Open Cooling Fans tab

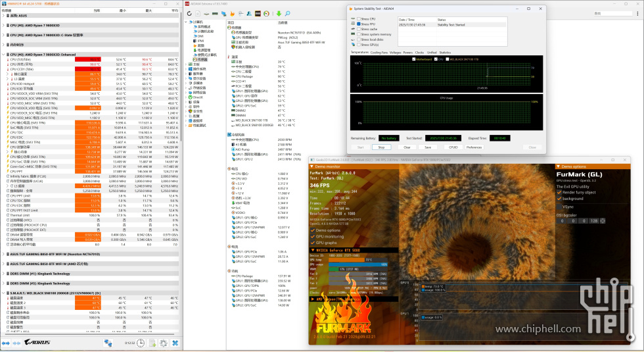tap(379, 53)
